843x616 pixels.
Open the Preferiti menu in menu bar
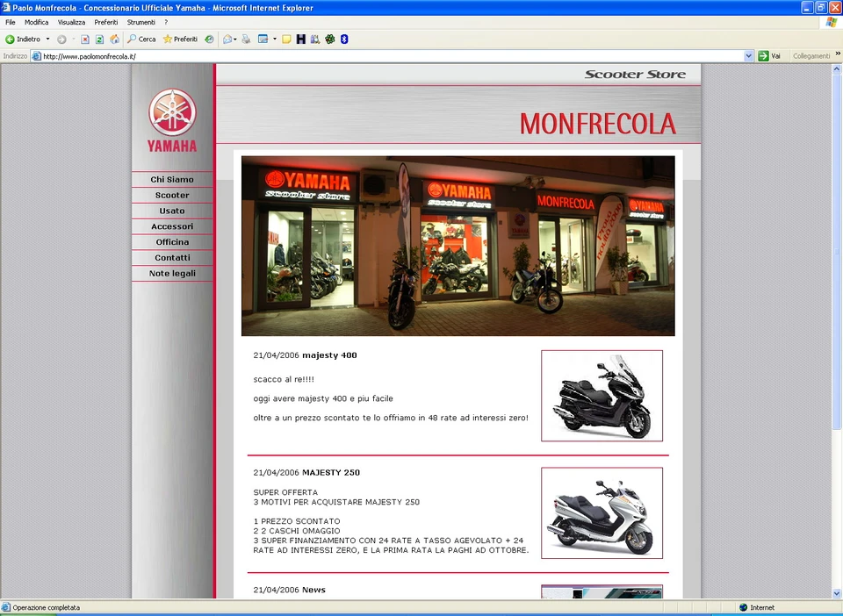click(x=106, y=23)
